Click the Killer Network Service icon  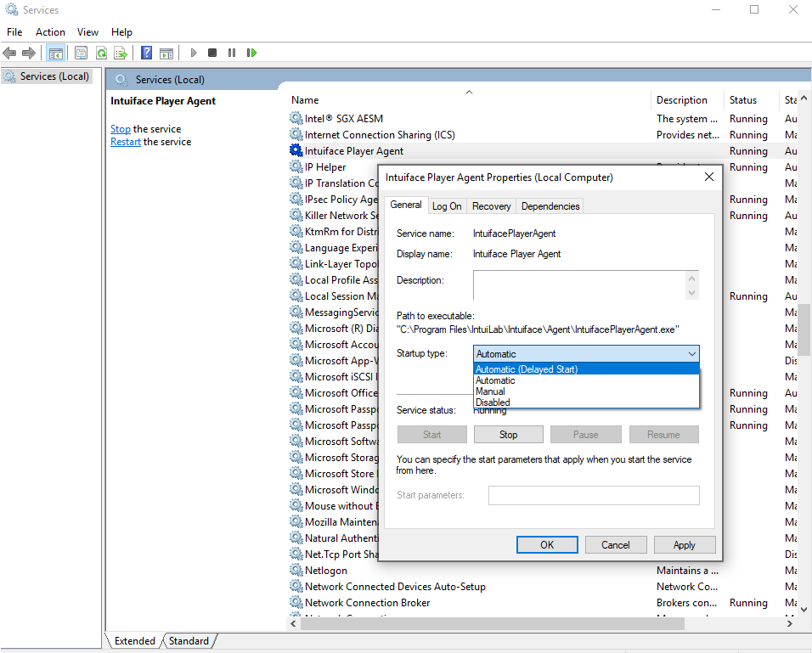pos(296,215)
